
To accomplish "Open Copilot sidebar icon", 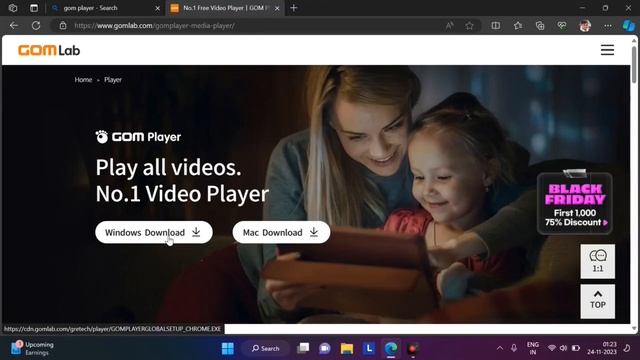I will point(629,26).
